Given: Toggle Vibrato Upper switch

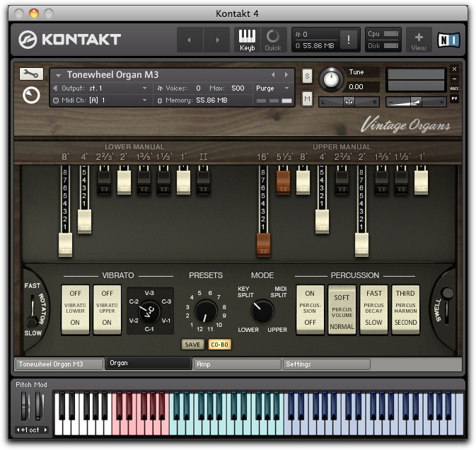Looking at the screenshot, I should click(107, 308).
